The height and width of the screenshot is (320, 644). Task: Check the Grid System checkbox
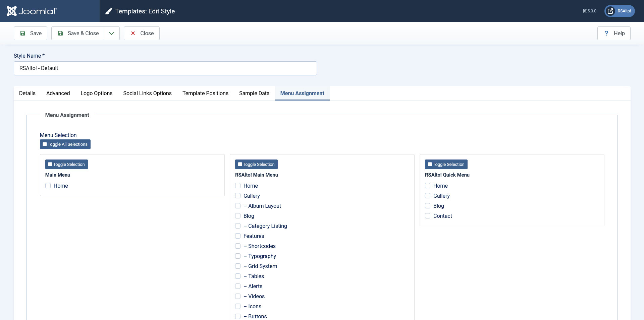coord(238,266)
